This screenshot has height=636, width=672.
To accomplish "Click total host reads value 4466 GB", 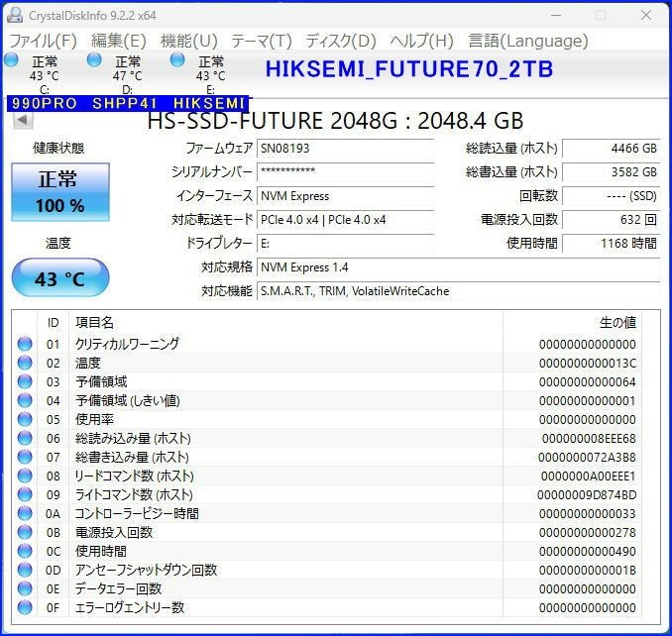I will 612,149.
